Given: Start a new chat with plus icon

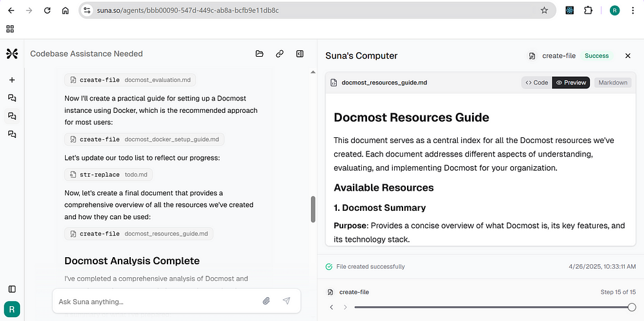Looking at the screenshot, I should 12,80.
